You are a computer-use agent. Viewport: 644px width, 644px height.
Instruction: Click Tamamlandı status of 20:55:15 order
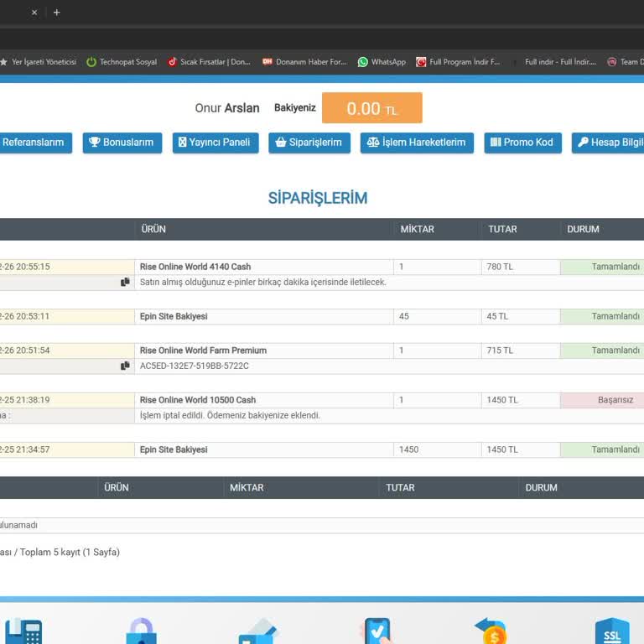602,267
